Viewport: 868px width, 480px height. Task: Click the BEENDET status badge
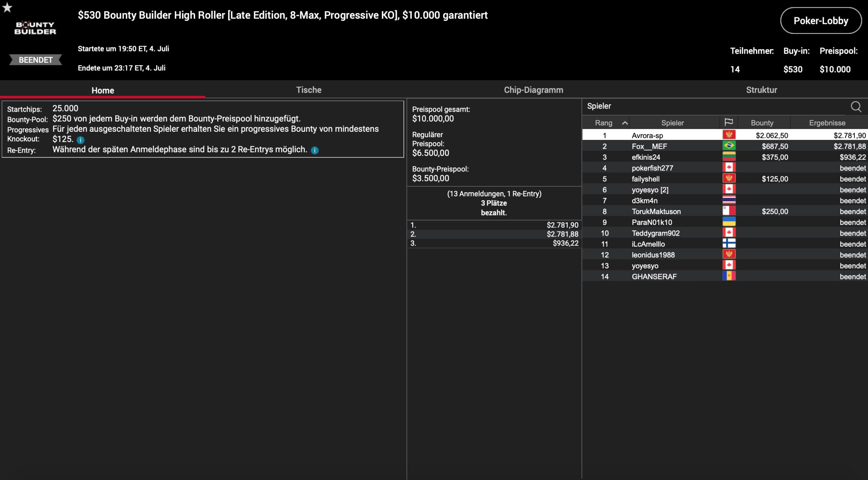coord(36,60)
